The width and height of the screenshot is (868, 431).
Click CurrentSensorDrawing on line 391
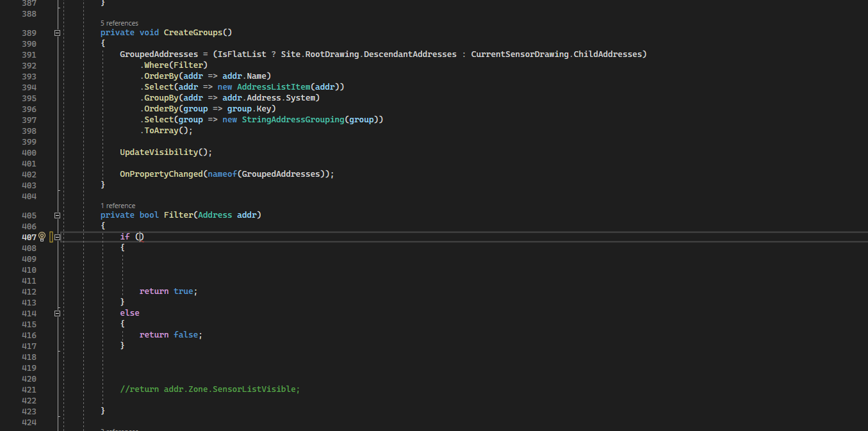(x=520, y=54)
